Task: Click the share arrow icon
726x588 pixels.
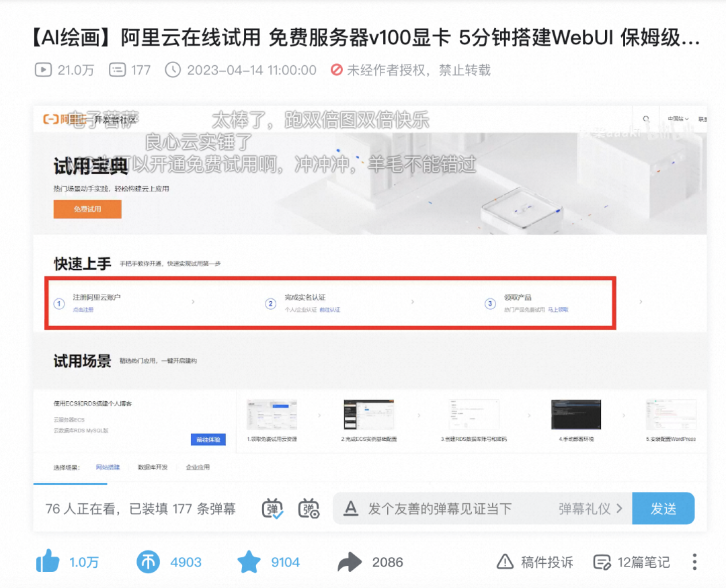Action: [x=350, y=562]
